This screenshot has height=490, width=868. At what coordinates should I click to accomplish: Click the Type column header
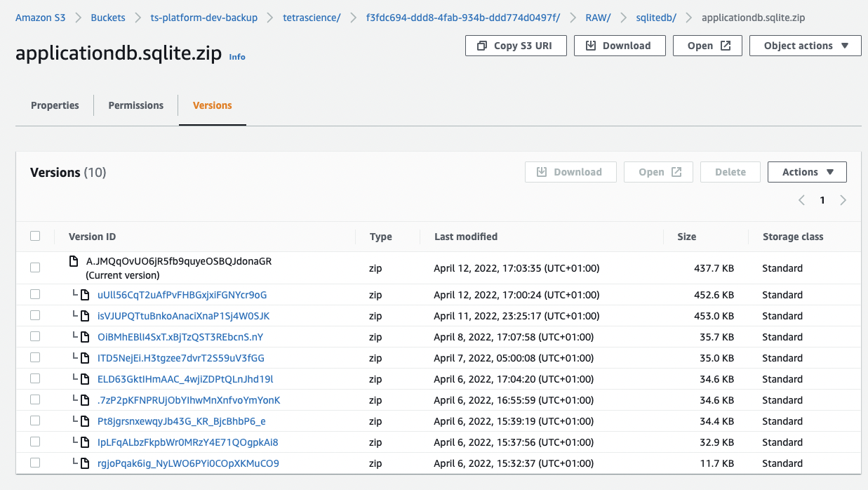pyautogui.click(x=380, y=237)
